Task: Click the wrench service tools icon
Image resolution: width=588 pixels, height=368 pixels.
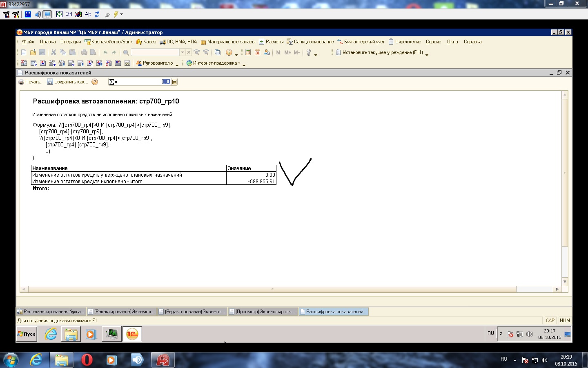Action: [x=309, y=52]
